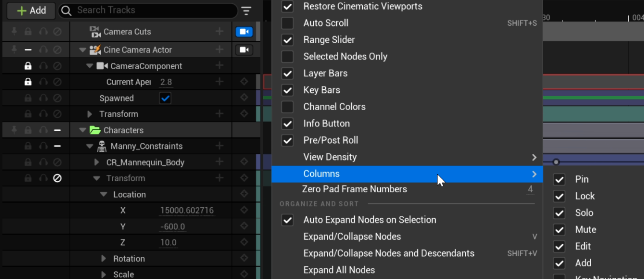
Task: Click the lock icon on CameraComponent row
Action: click(x=28, y=66)
